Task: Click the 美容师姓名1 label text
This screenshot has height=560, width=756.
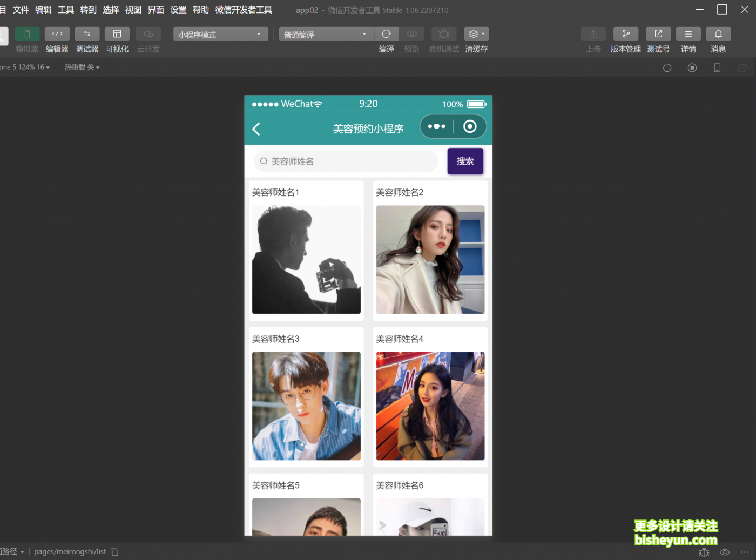Action: point(275,192)
